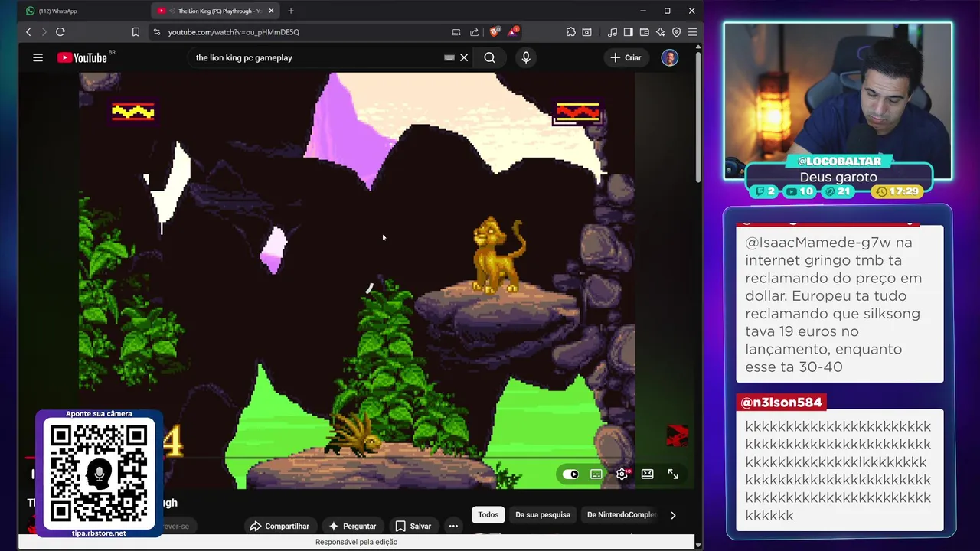
Task: Close The Lion King tab
Action: (x=271, y=11)
